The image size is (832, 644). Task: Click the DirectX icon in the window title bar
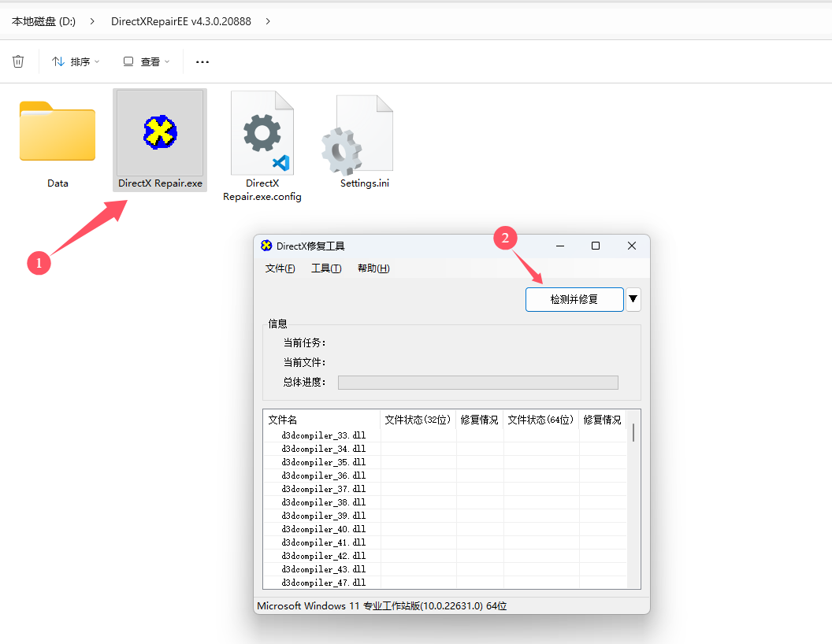(x=266, y=246)
